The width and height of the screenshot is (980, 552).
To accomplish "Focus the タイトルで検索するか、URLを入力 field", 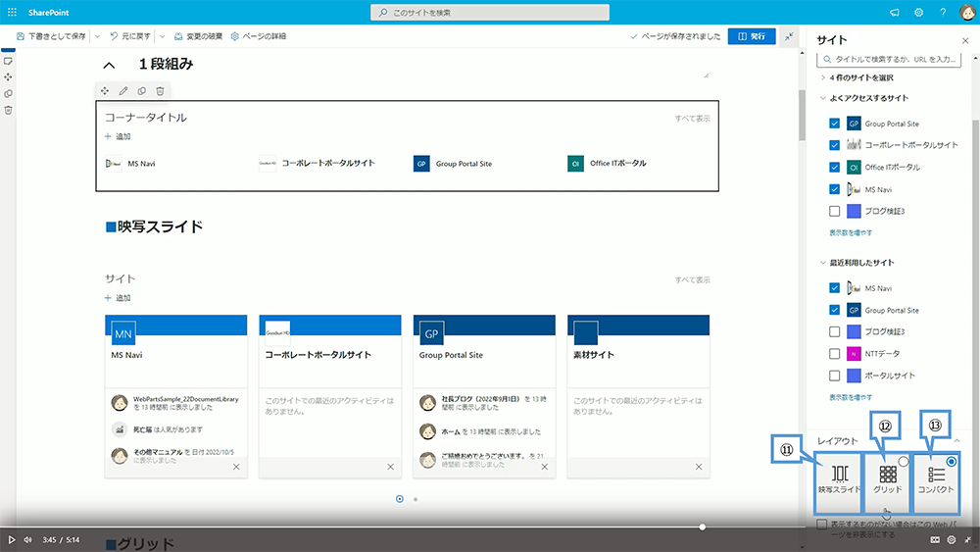I will (888, 60).
